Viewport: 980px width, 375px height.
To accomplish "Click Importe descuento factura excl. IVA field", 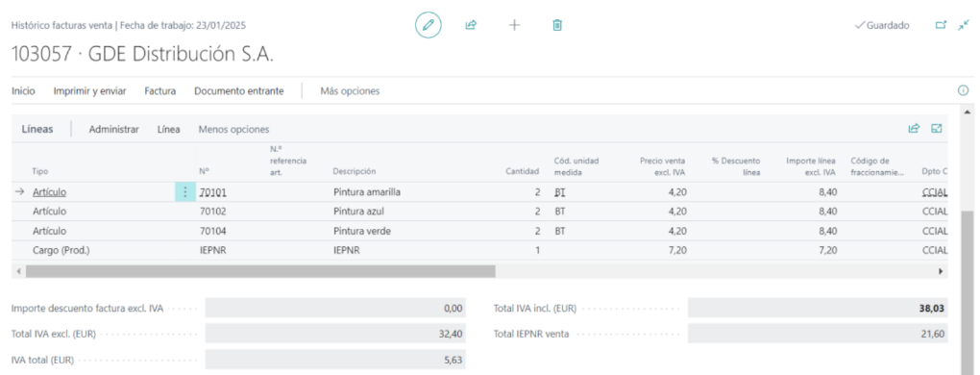I will coord(335,308).
